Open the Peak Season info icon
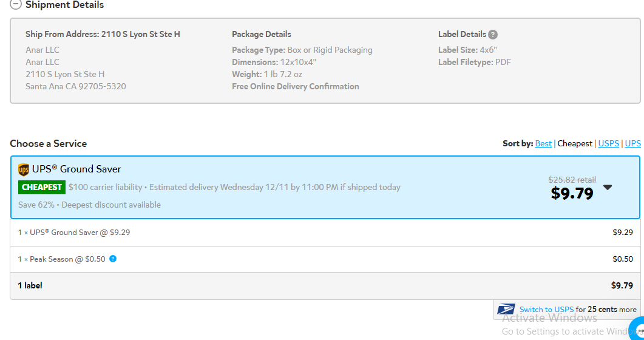 click(113, 259)
